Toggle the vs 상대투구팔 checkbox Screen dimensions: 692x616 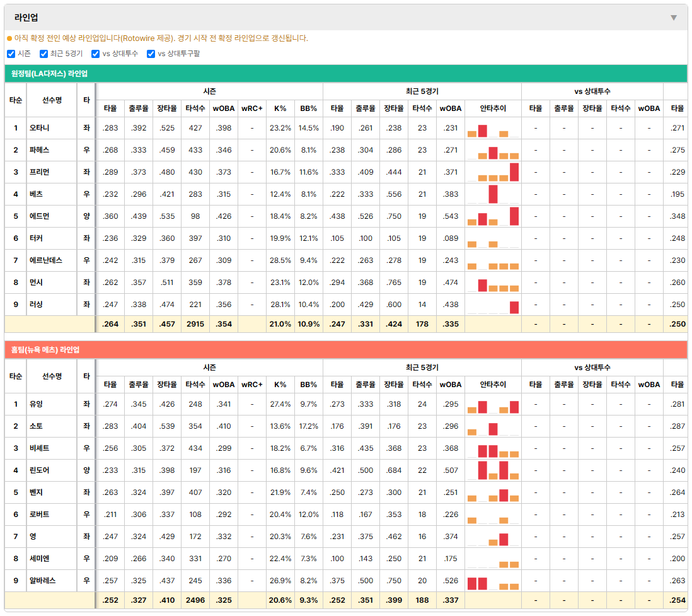151,54
